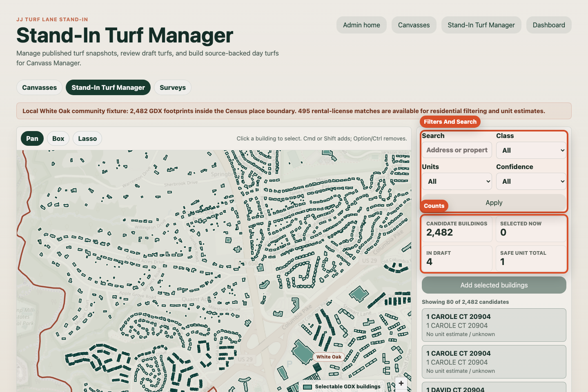This screenshot has height=392, width=588.
Task: Click Add selected buildings button
Action: coord(494,285)
